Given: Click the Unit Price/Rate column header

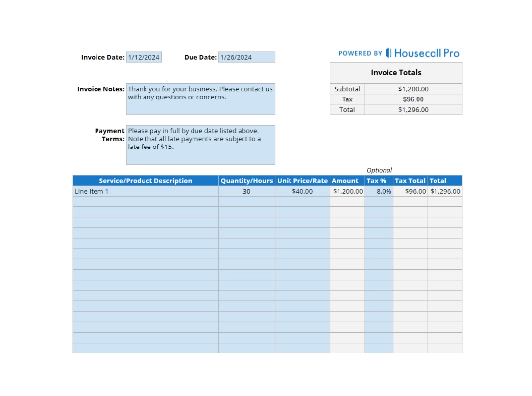Looking at the screenshot, I should [302, 180].
